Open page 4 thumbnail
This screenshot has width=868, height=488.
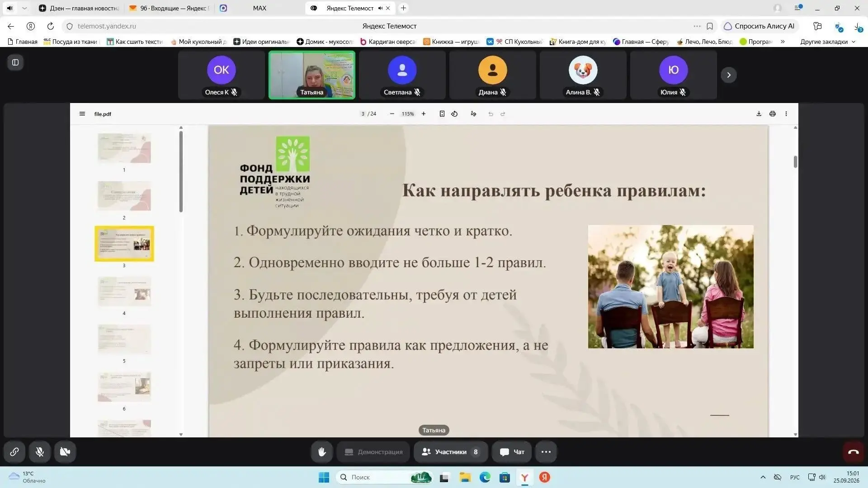(124, 291)
